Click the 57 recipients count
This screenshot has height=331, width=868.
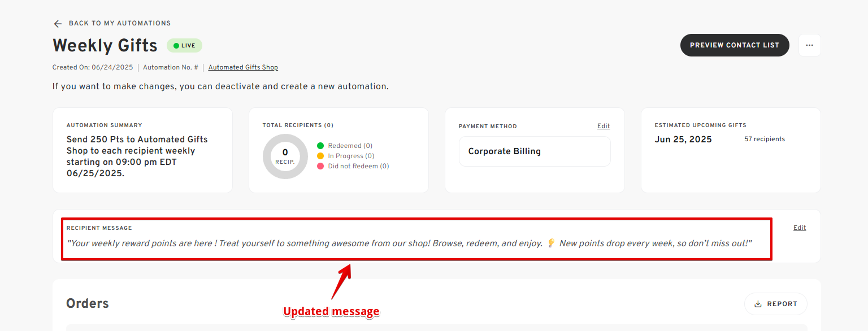[x=765, y=139]
